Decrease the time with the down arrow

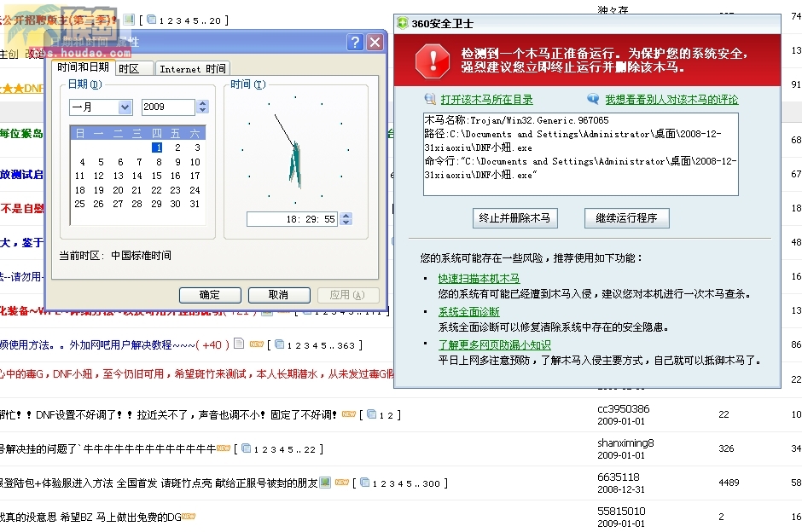[346, 223]
